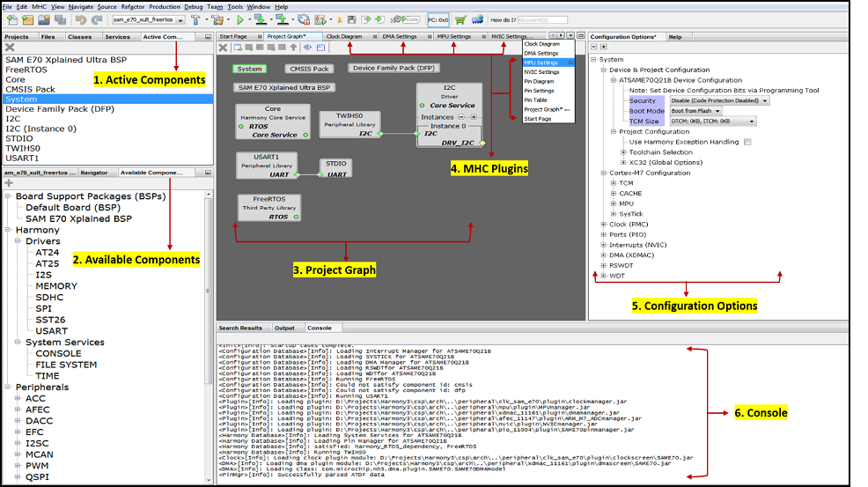Select the USART1 Peripheral Library block
Viewport: 868px width, 487px height.
pyautogui.click(x=266, y=166)
